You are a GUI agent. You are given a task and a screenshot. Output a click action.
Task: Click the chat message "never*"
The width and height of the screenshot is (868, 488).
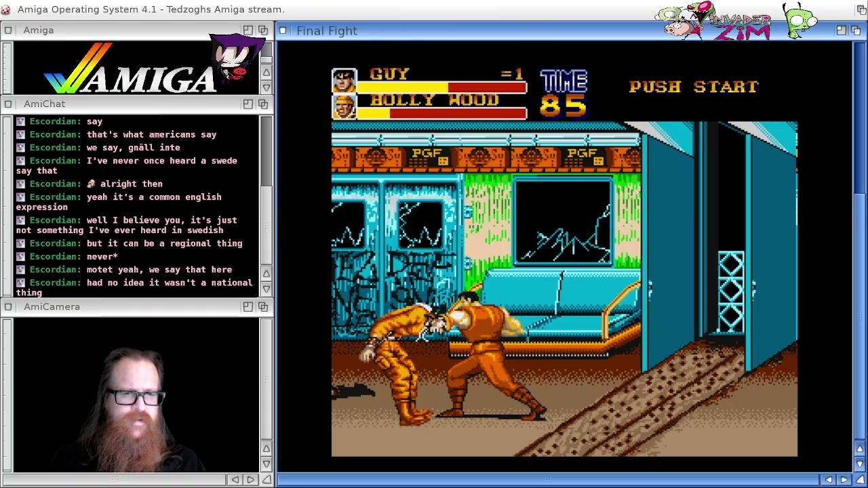102,257
